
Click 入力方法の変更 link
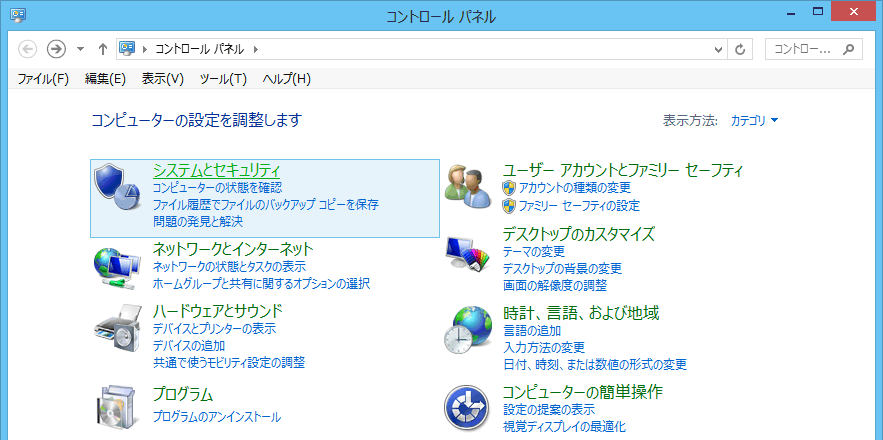coord(544,347)
